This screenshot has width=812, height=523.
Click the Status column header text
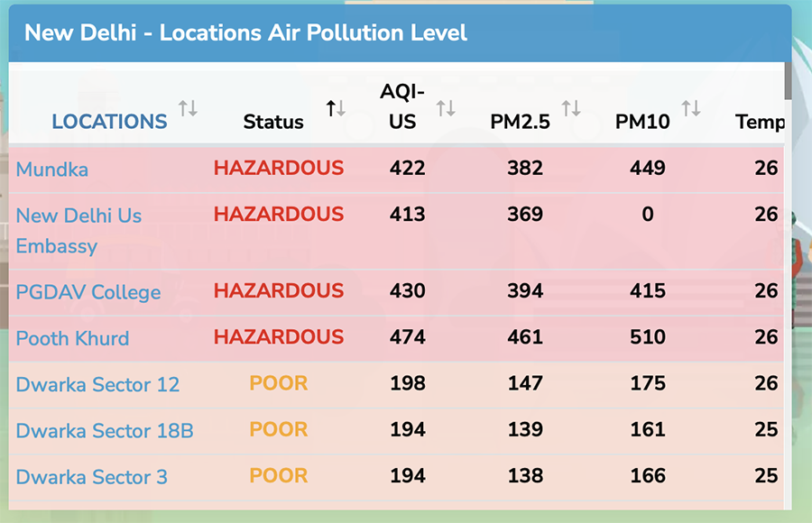(x=273, y=122)
